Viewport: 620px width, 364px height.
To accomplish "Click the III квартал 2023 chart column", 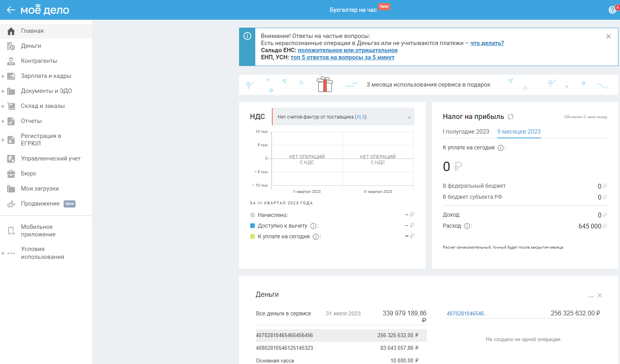I will [x=378, y=158].
